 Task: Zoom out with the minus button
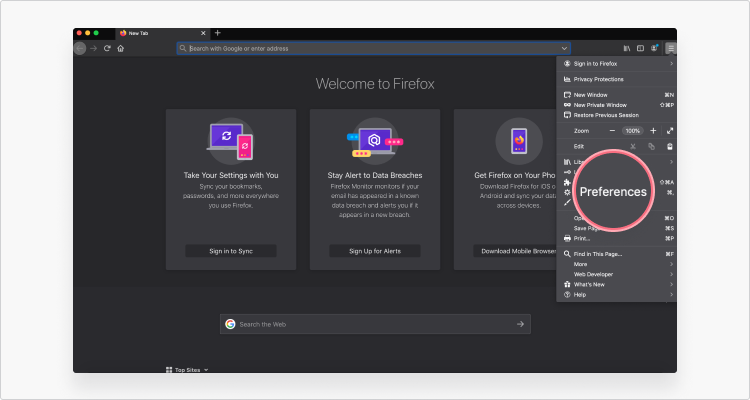(612, 131)
